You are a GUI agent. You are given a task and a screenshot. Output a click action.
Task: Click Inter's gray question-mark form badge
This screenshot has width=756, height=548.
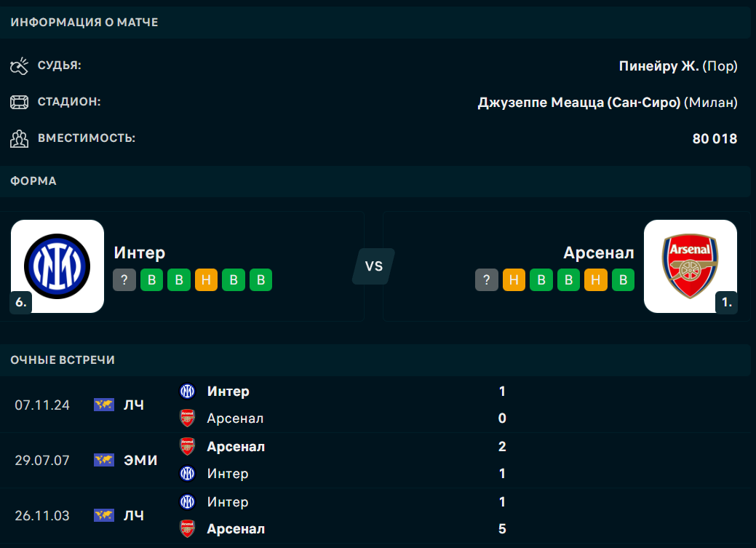[x=124, y=280]
